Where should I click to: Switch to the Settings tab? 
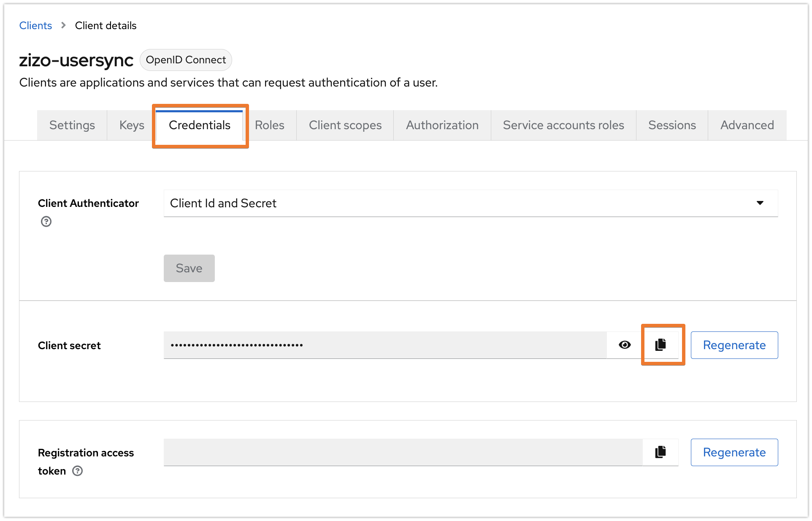pyautogui.click(x=72, y=125)
